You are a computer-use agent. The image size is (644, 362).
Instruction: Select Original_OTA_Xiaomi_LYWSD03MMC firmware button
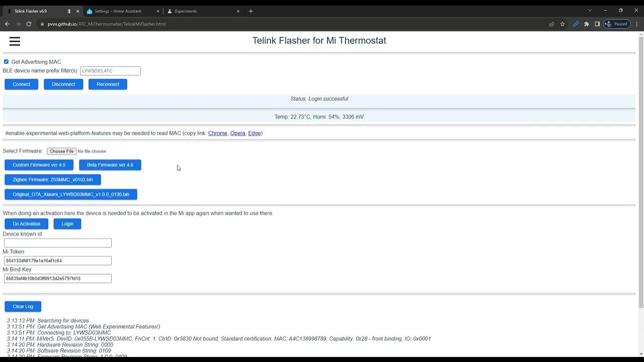coord(71,194)
